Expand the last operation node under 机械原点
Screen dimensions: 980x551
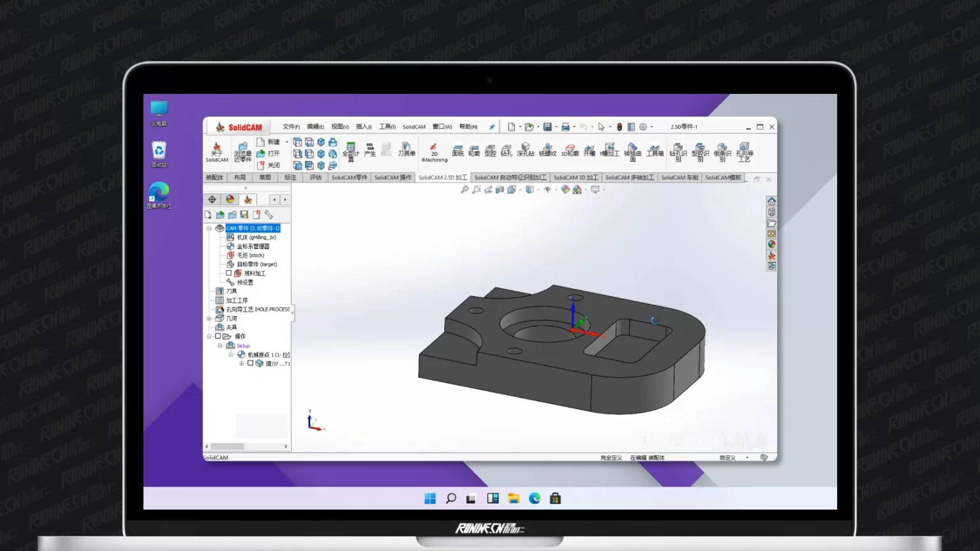[x=241, y=363]
